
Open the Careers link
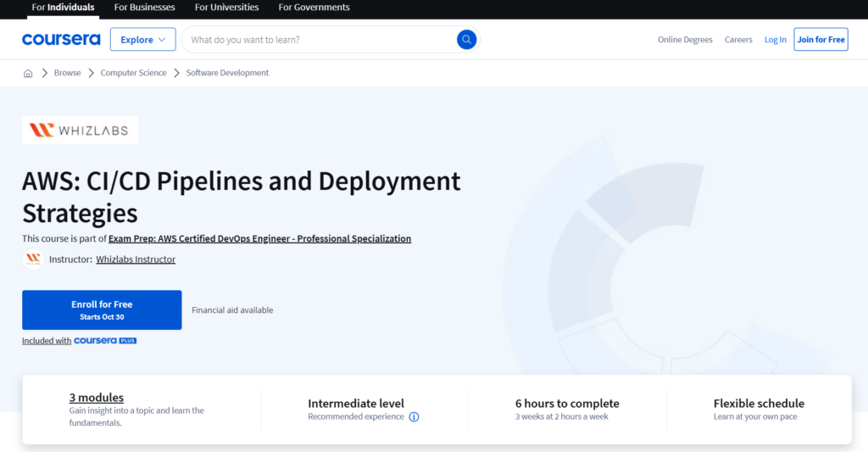(x=738, y=39)
